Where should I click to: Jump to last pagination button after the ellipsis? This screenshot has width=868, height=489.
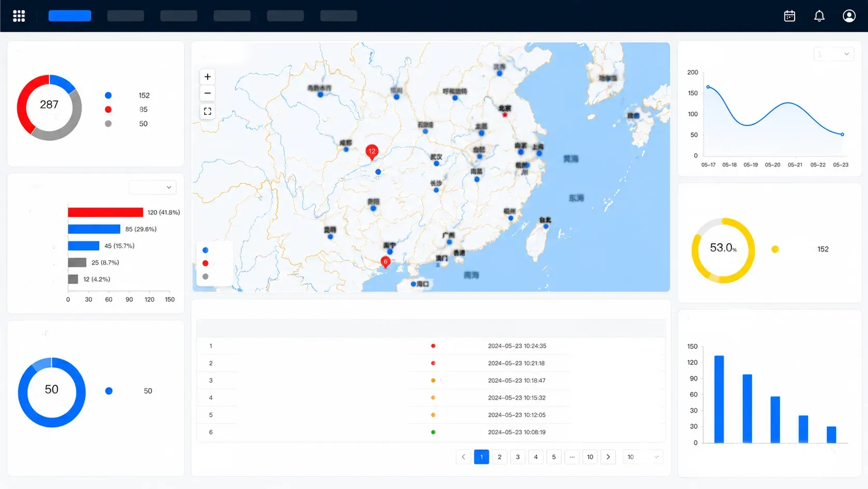coord(590,457)
